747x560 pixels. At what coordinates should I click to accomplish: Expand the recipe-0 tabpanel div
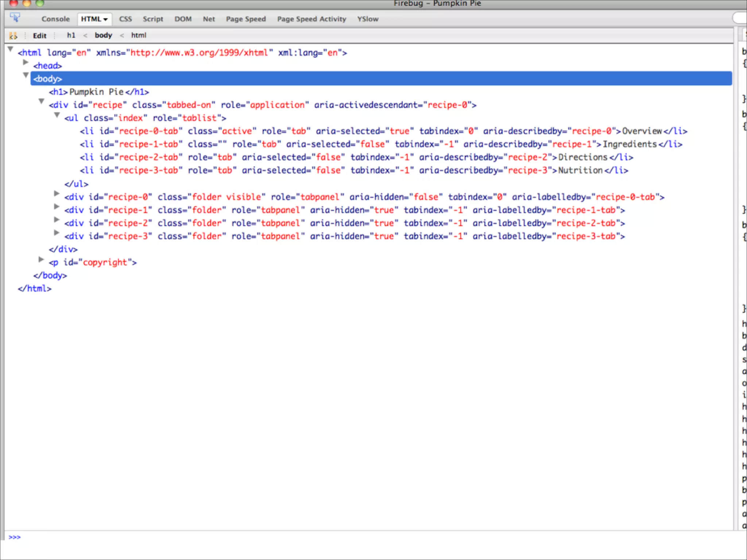pyautogui.click(x=57, y=194)
